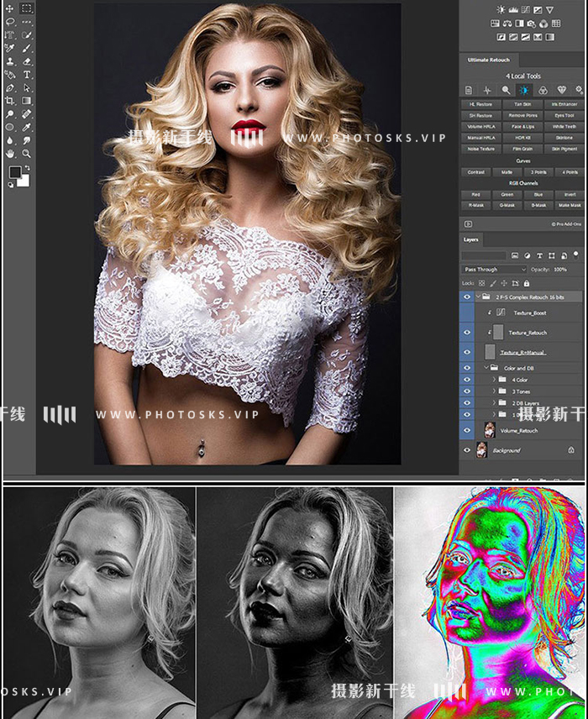Screen dimensions: 588x719
Task: Select the Type tool
Action: click(27, 74)
